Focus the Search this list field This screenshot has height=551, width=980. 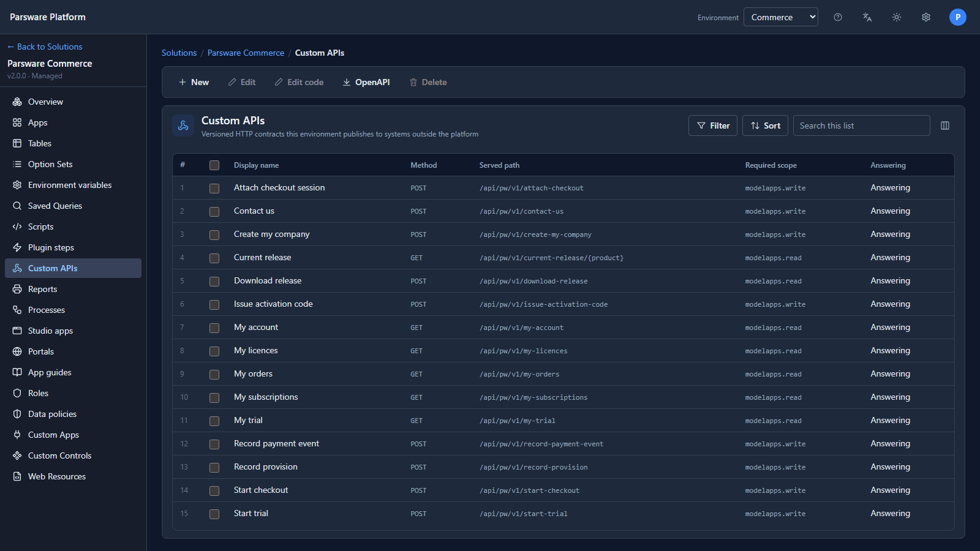pyautogui.click(x=861, y=126)
